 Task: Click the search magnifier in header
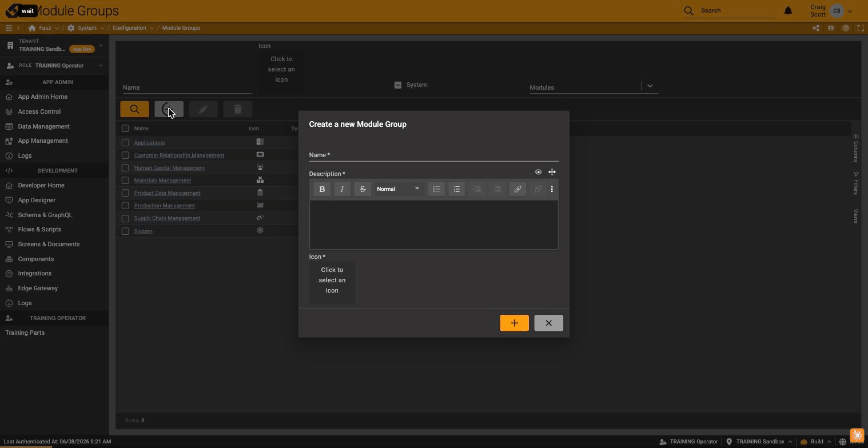coord(688,11)
